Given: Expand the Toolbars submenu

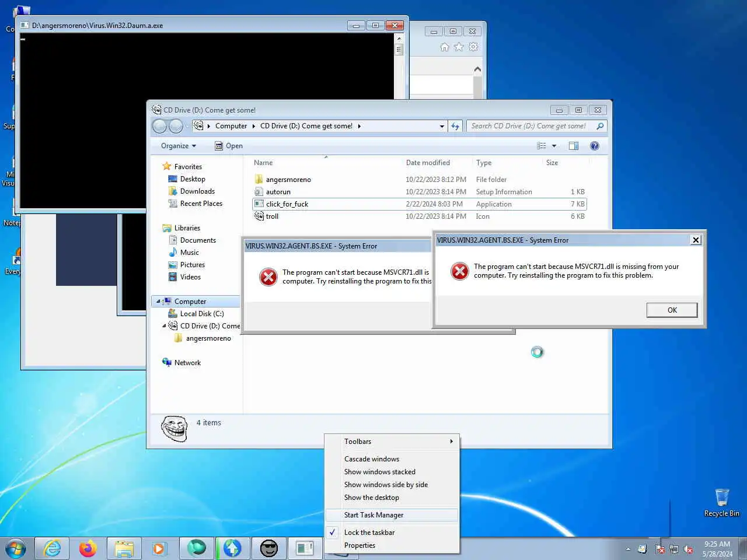Looking at the screenshot, I should tap(392, 442).
